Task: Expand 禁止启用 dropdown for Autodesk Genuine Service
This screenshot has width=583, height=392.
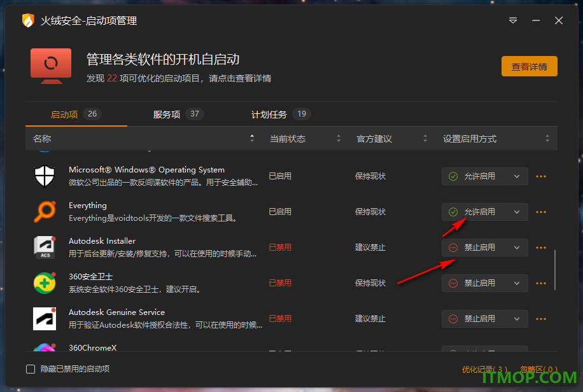Action: coord(485,319)
